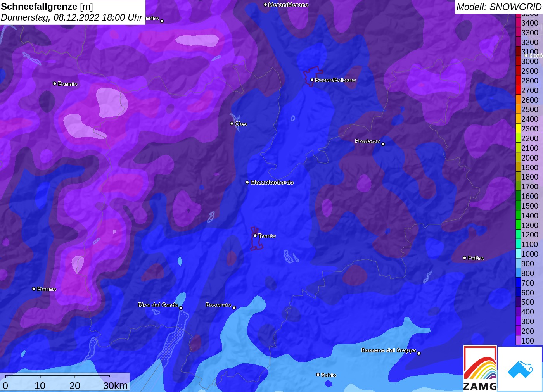The width and height of the screenshot is (543, 392).
Task: Click the 1000 m cyan legend swatch
Action: [518, 254]
